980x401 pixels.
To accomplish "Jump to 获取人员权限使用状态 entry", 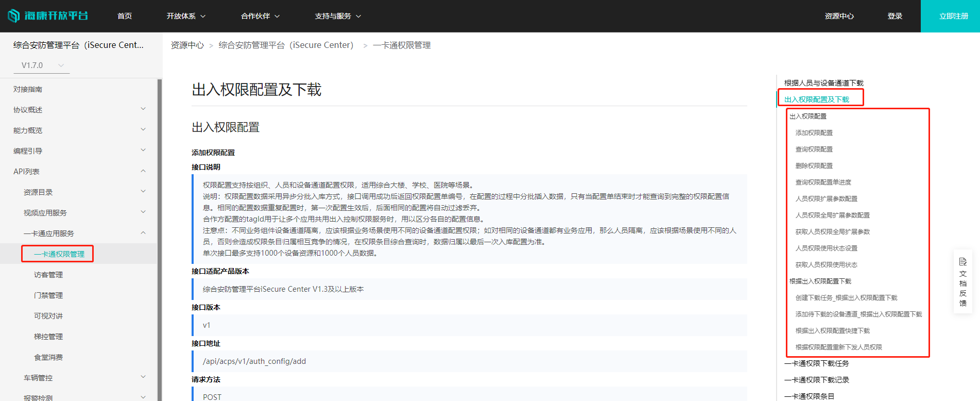I will (x=827, y=265).
